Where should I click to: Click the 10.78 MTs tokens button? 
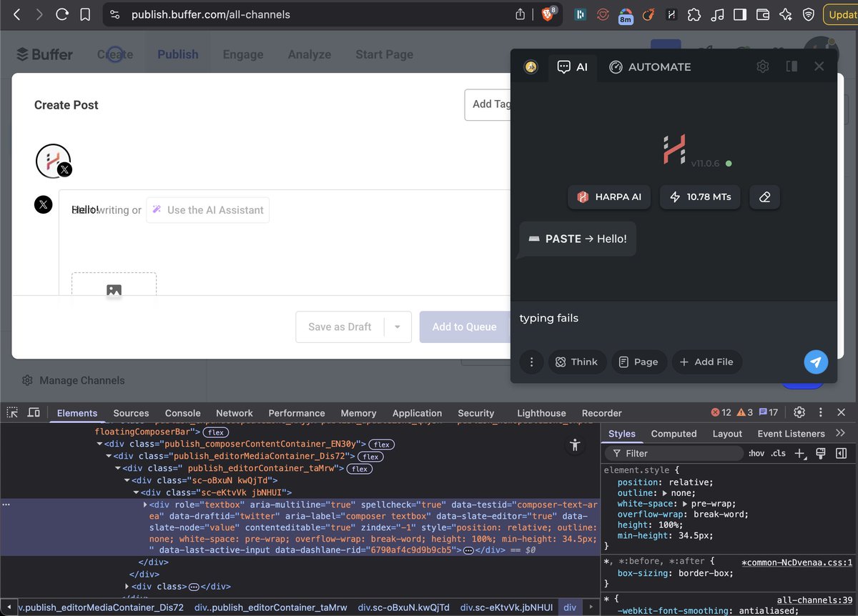tap(700, 197)
